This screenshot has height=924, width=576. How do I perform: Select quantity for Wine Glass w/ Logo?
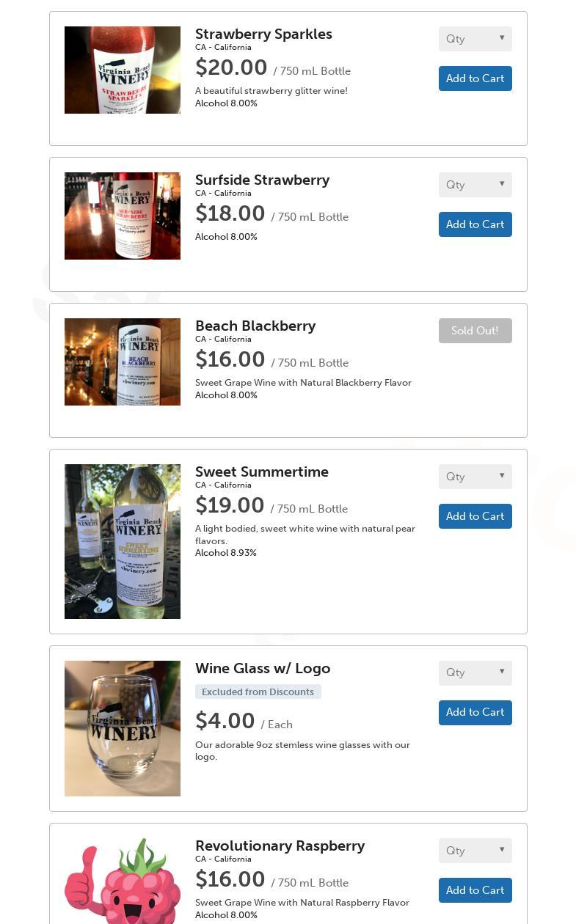click(x=475, y=672)
